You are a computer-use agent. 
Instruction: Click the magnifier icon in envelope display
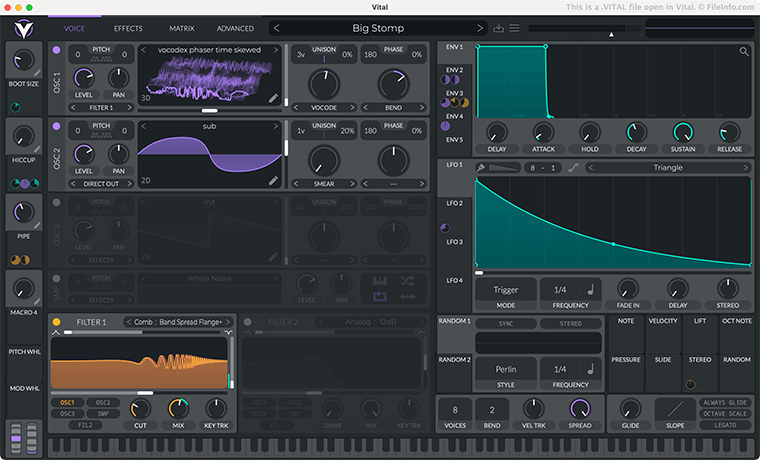point(744,51)
